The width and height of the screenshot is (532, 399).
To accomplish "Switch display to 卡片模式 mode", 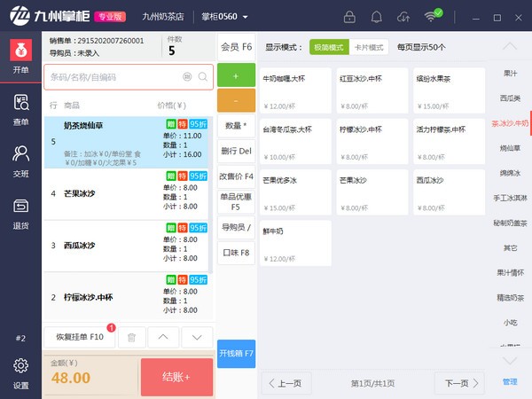I will 369,47.
